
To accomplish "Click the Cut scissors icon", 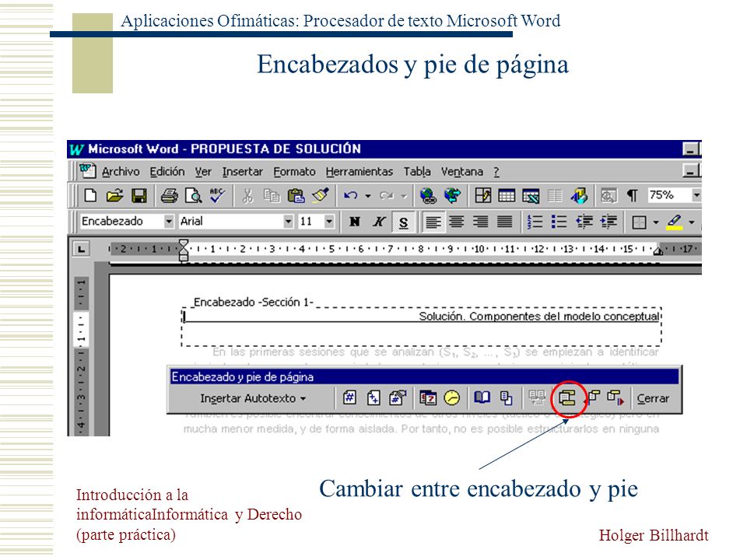I will (x=247, y=196).
